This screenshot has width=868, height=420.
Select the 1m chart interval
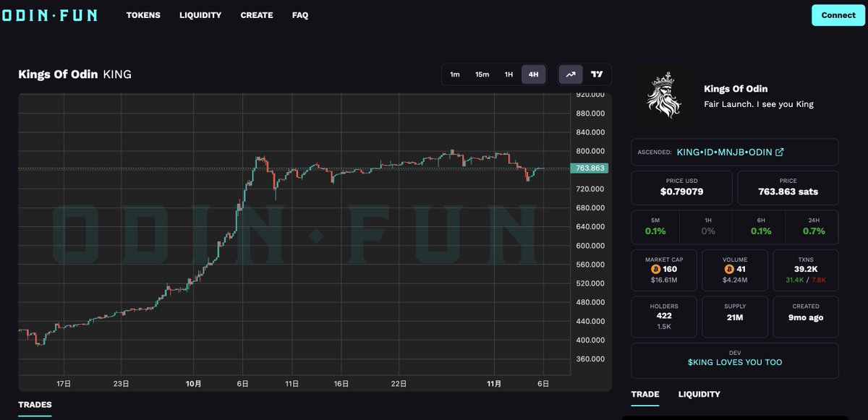455,74
